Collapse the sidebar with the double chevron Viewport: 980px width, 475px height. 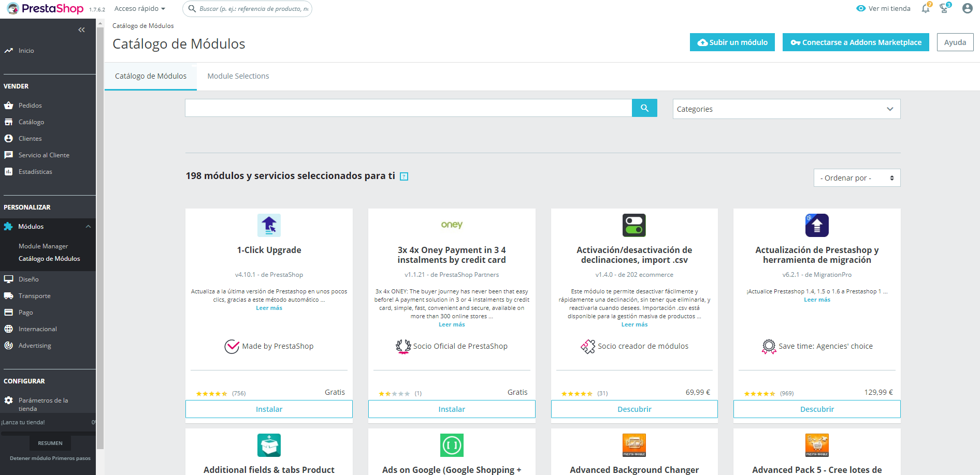81,29
